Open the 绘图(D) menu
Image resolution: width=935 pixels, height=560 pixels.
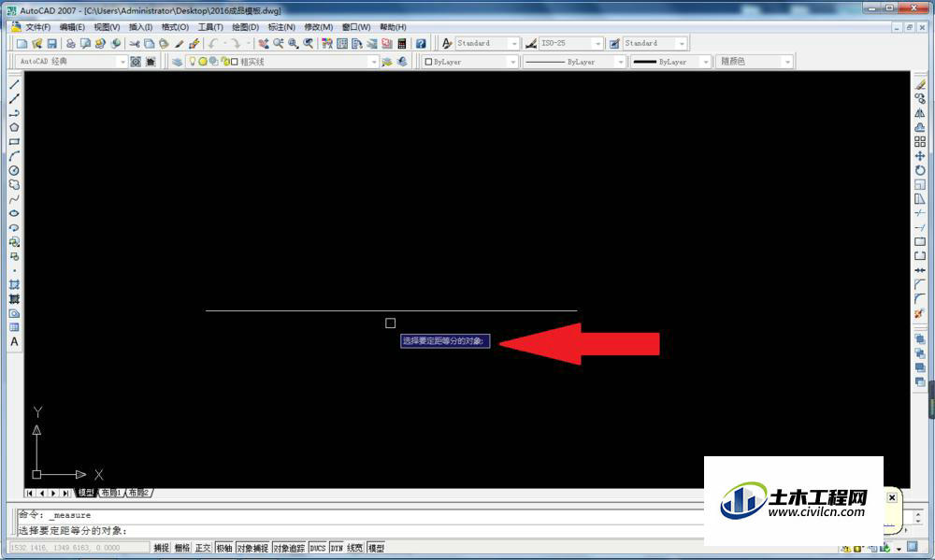(245, 27)
